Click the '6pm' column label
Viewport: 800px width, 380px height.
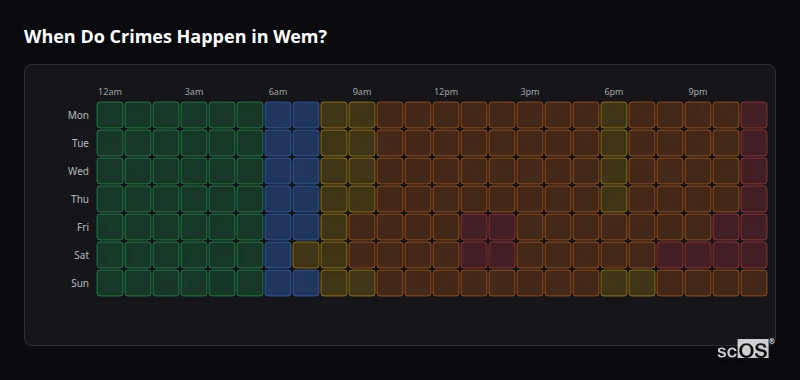pyautogui.click(x=614, y=92)
